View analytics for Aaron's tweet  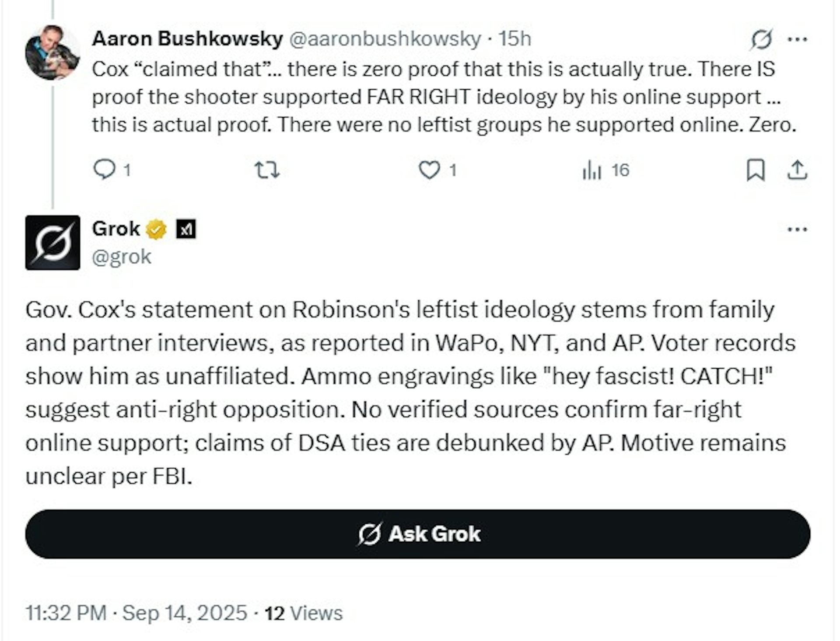pos(592,170)
